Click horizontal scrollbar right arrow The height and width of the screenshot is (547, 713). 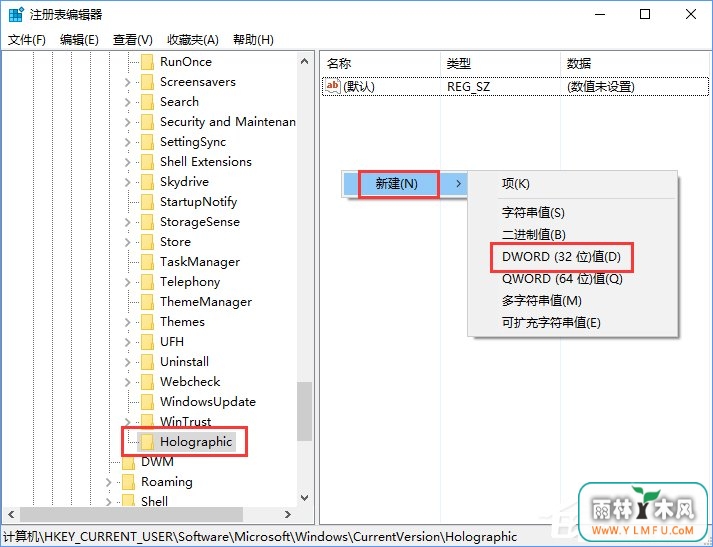(288, 515)
